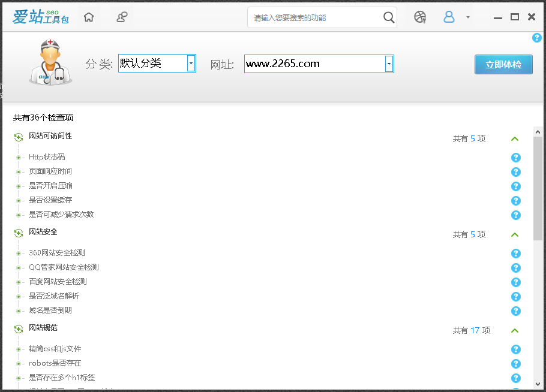
Task: Click the search magnifier icon
Action: (x=388, y=17)
